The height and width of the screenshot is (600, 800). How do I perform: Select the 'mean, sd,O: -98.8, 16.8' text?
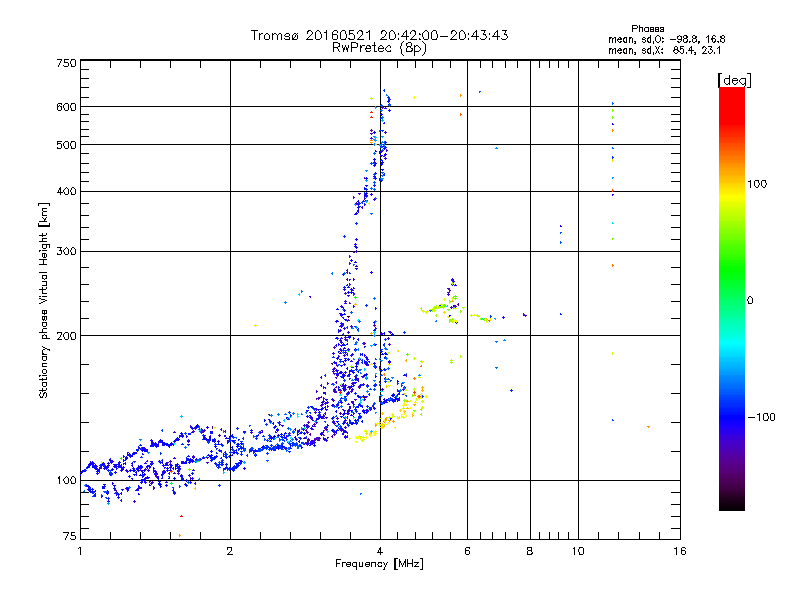[666, 39]
